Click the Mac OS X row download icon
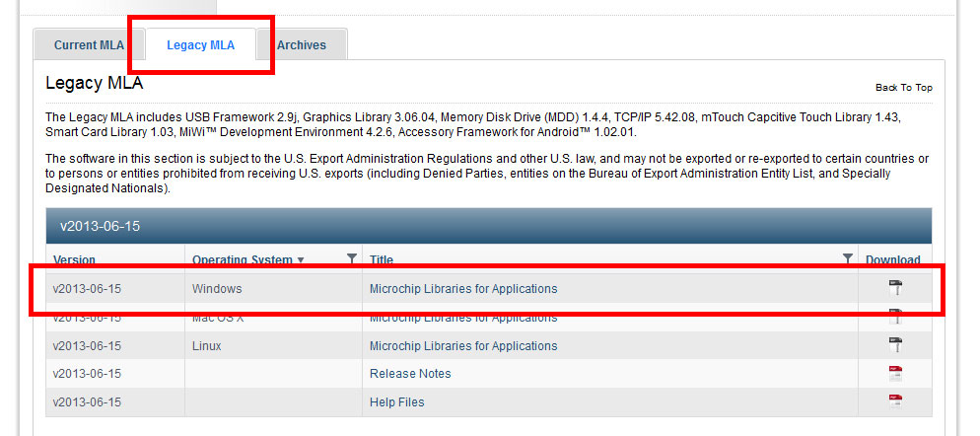 click(x=895, y=317)
